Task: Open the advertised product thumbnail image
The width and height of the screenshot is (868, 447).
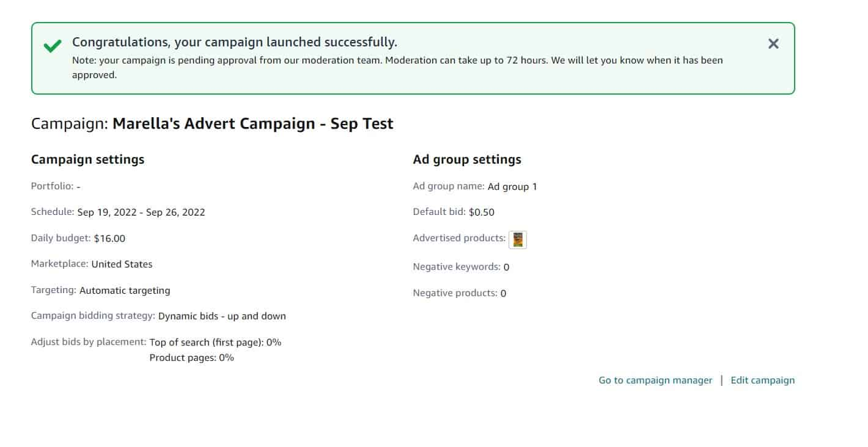Action: click(518, 239)
